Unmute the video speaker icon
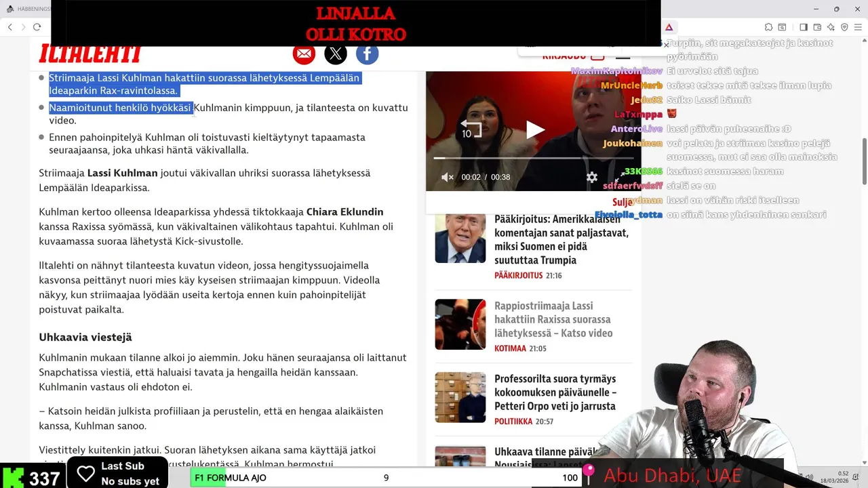The image size is (868, 488). 447,177
